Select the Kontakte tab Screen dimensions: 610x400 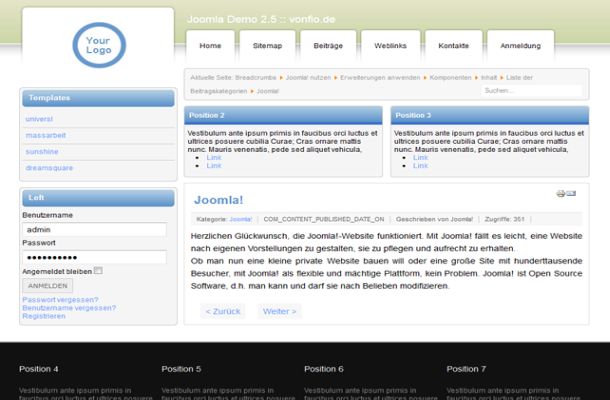pyautogui.click(x=454, y=46)
